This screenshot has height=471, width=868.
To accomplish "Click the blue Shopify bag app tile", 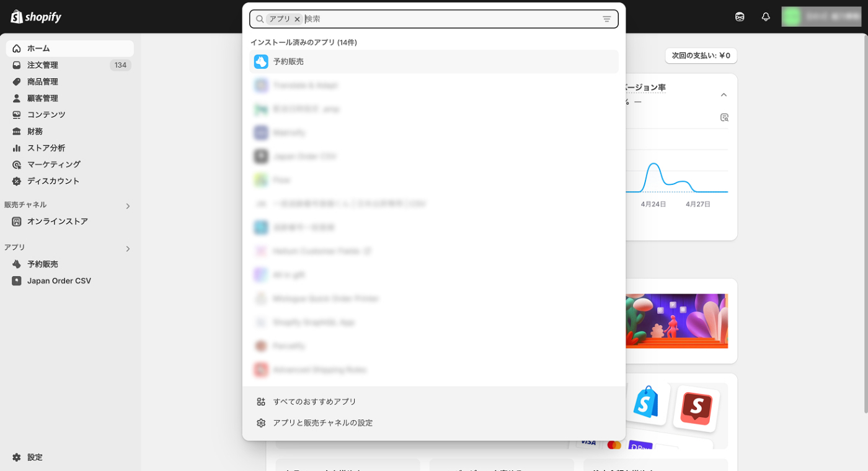I will 647,401.
